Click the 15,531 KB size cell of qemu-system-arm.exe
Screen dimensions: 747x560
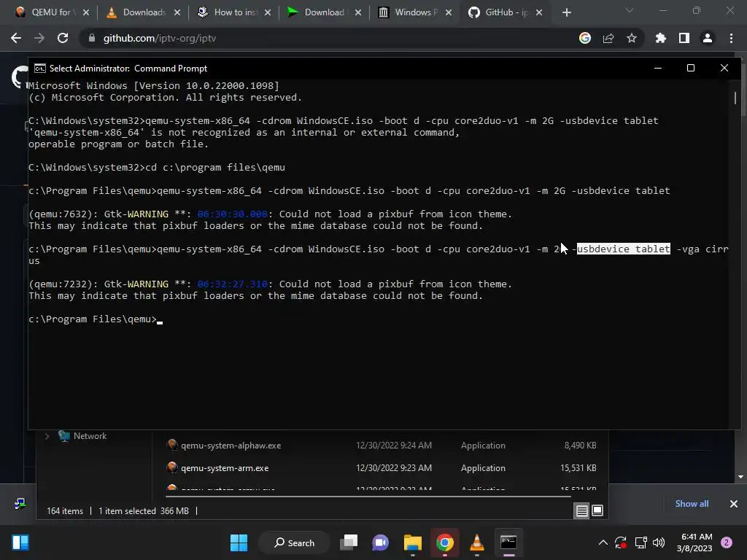pyautogui.click(x=578, y=468)
